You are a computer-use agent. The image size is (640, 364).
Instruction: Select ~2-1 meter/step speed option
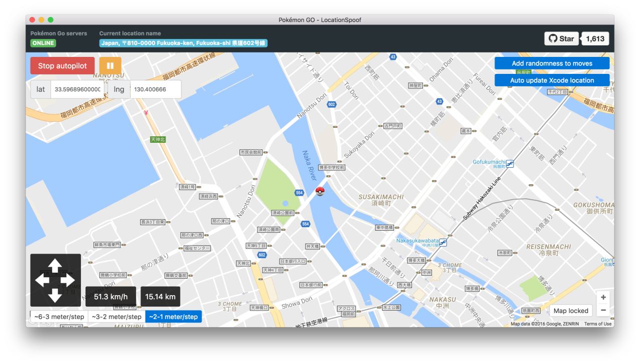point(173,317)
